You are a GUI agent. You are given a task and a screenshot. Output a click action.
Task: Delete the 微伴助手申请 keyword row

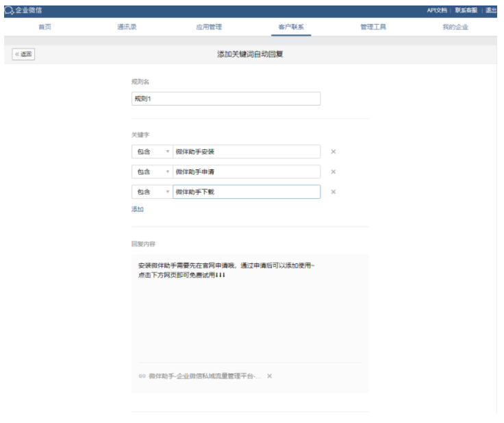333,172
